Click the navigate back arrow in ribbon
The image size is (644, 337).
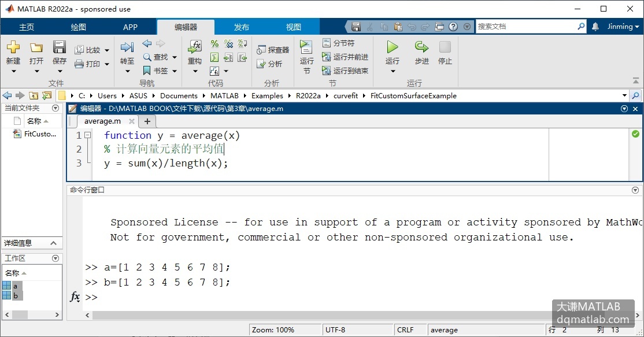tap(147, 43)
